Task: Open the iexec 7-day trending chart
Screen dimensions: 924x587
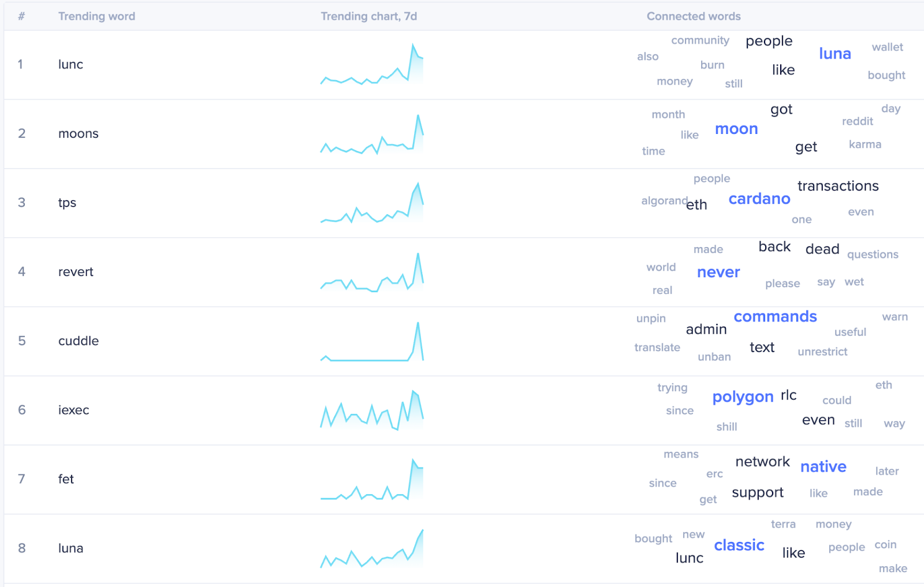Action: click(x=372, y=410)
